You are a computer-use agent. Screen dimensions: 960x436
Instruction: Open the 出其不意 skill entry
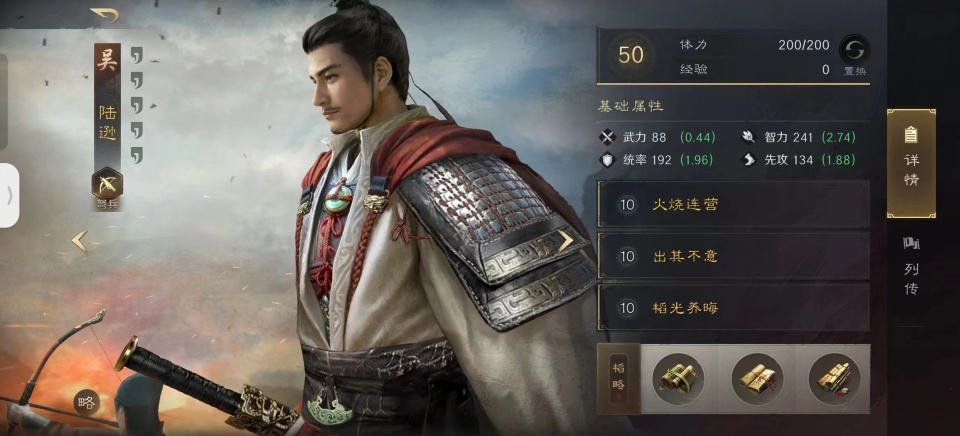pos(733,256)
